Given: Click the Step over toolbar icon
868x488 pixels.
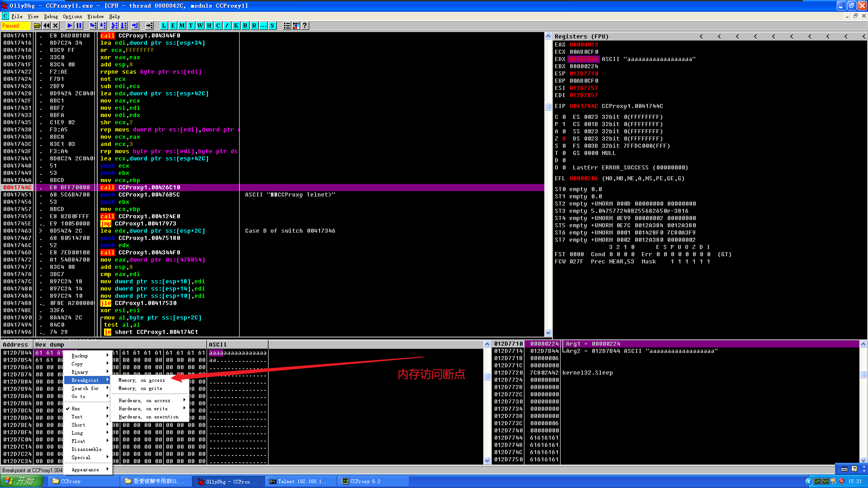Looking at the screenshot, I should 103,26.
